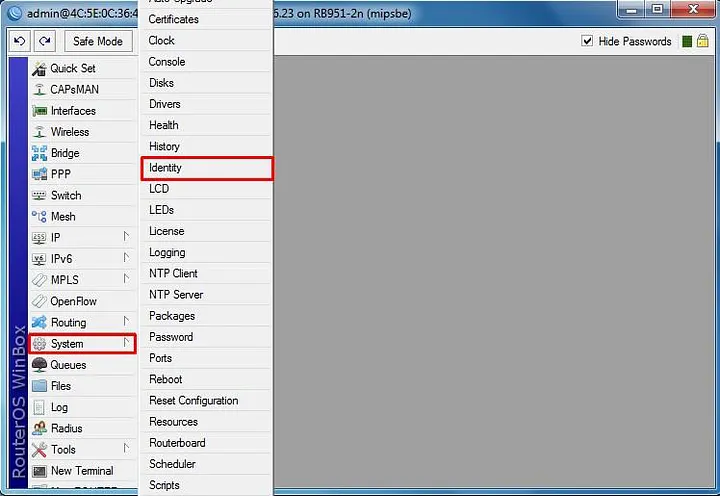Click the IPv6 menu icon
The image size is (720, 496).
tap(39, 259)
